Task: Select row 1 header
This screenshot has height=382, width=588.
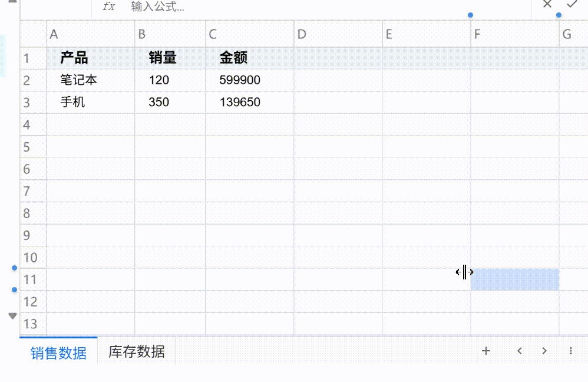Action: point(33,58)
